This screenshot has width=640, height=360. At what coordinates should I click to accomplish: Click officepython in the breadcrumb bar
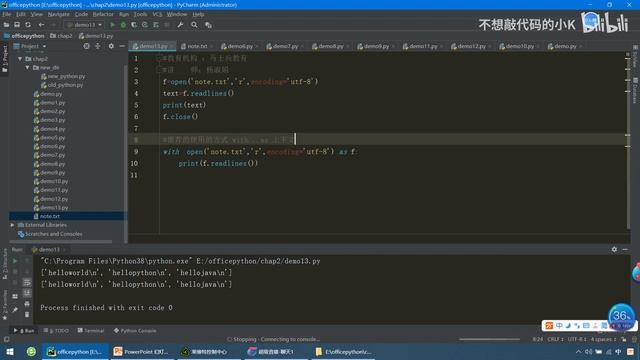[24, 36]
